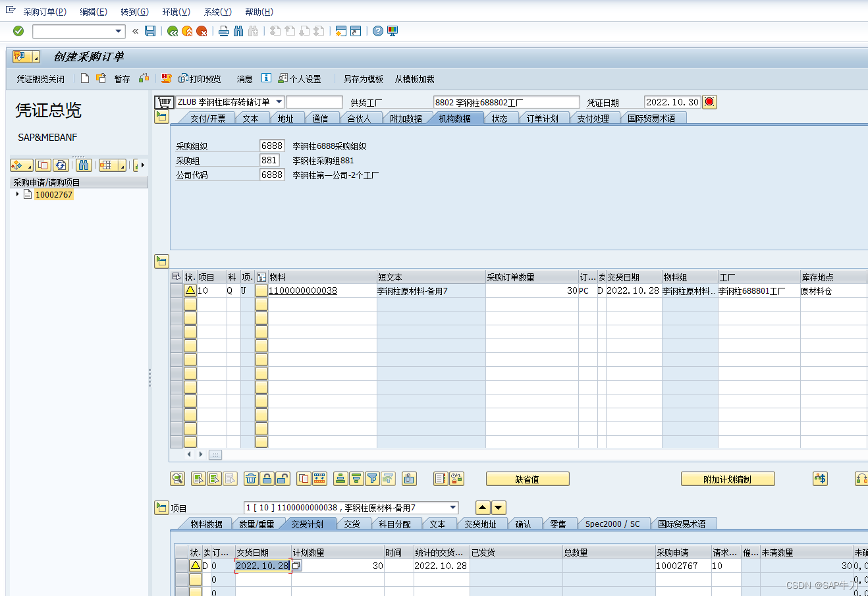Open order type ZLUB dropdown
Screen dimensions: 868x596
[x=279, y=102]
